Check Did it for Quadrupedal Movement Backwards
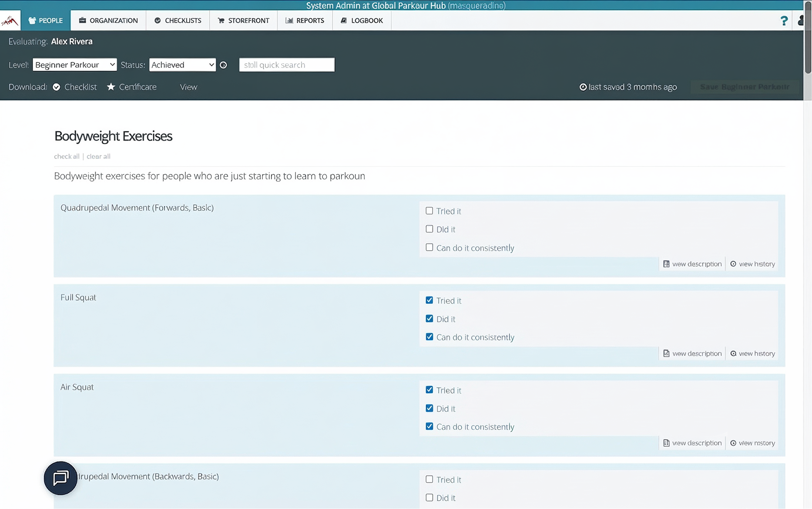Viewport: 812px width, 509px height. [x=429, y=498]
